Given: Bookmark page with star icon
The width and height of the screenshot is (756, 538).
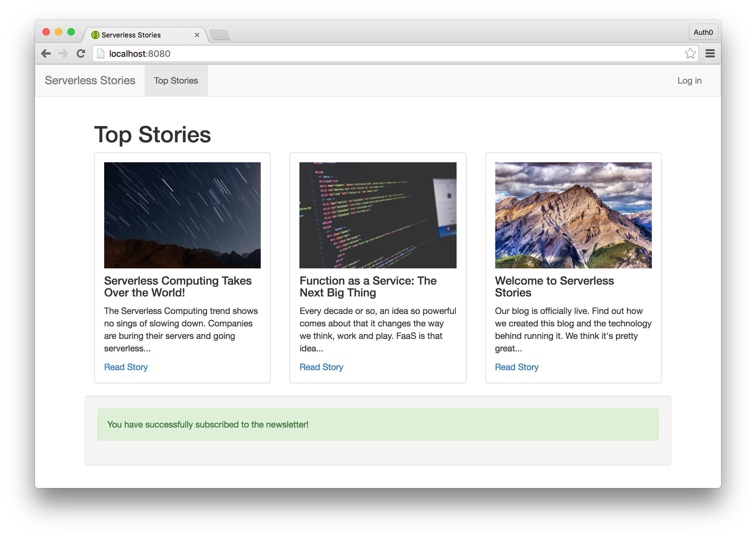Looking at the screenshot, I should tap(690, 54).
